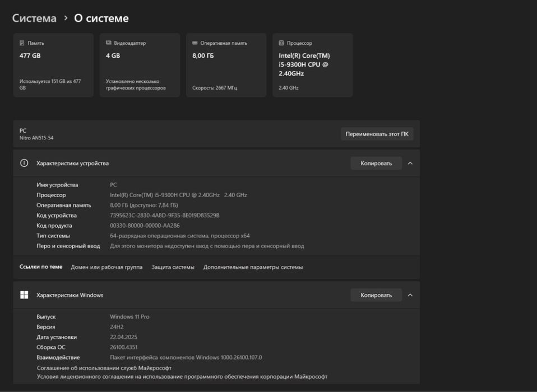Open the Видеоадаптер 4 GB card
Image resolution: width=537 pixels, height=392 pixels.
(140, 65)
